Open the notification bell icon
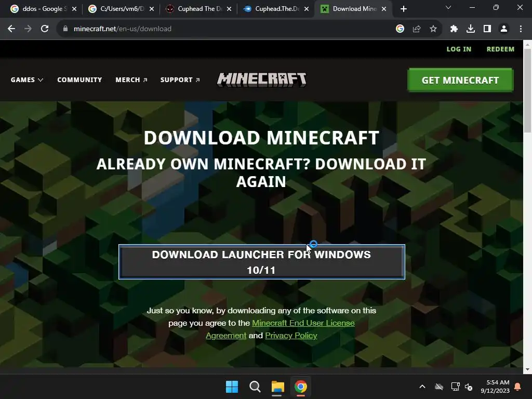Image resolution: width=532 pixels, height=399 pixels. click(518, 387)
